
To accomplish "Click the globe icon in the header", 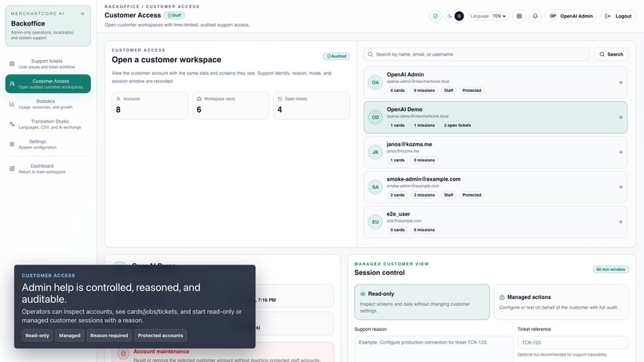I will click(x=519, y=16).
